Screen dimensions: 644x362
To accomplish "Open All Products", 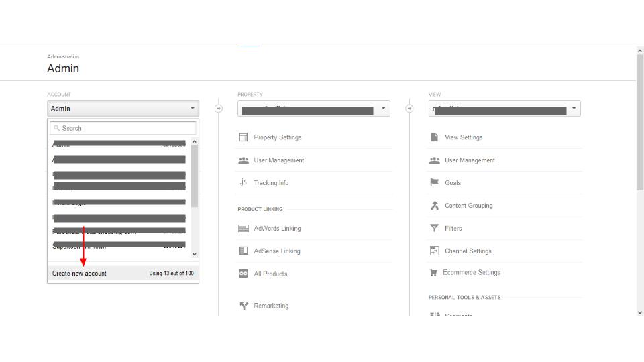I will (270, 274).
